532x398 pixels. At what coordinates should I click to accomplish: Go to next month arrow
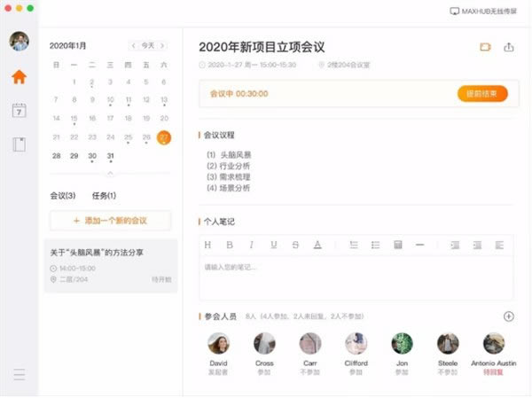[162, 45]
